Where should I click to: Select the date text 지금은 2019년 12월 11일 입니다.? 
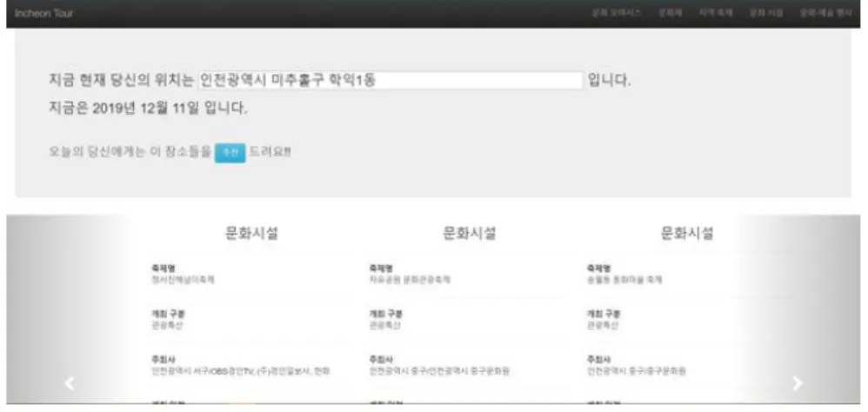(x=148, y=109)
